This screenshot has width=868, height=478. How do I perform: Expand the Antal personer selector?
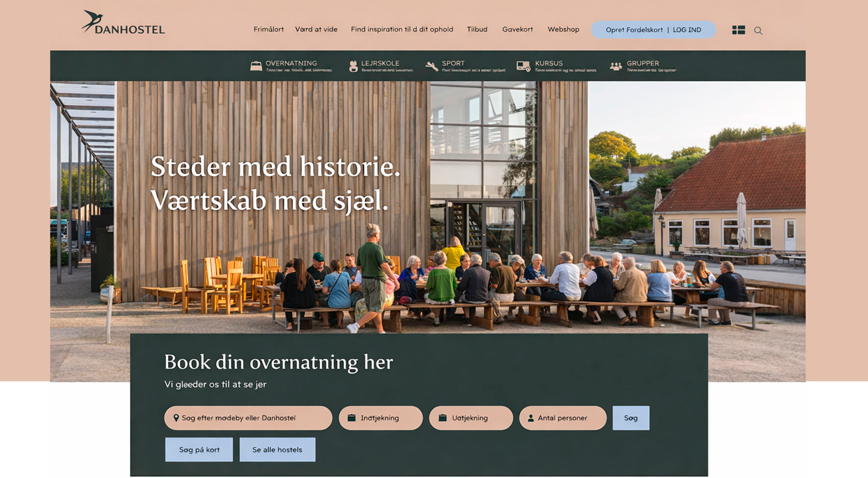[x=563, y=418]
